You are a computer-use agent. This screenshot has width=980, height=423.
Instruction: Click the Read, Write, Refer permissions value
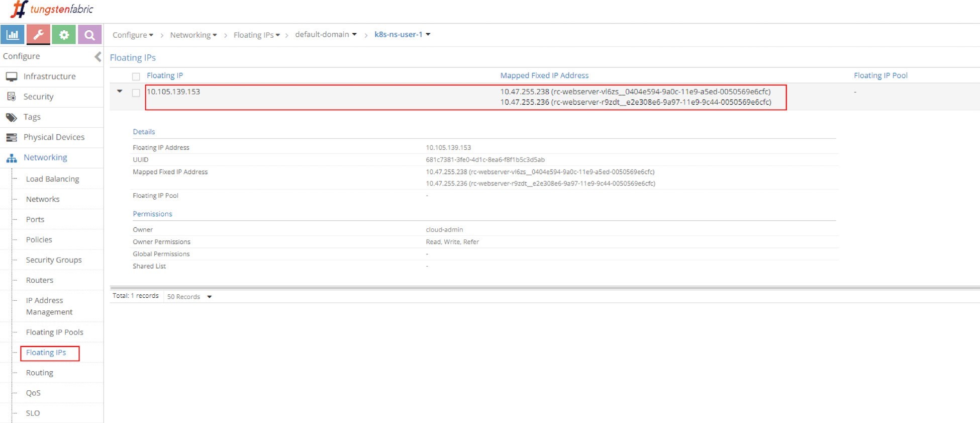point(452,242)
